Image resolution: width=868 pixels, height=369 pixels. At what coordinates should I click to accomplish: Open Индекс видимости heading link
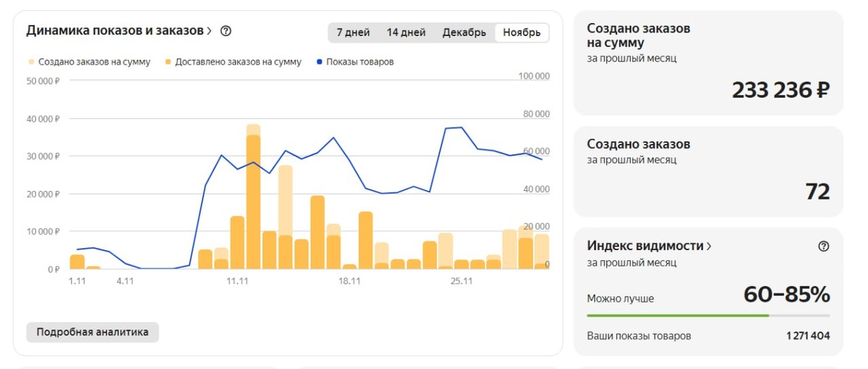(645, 246)
